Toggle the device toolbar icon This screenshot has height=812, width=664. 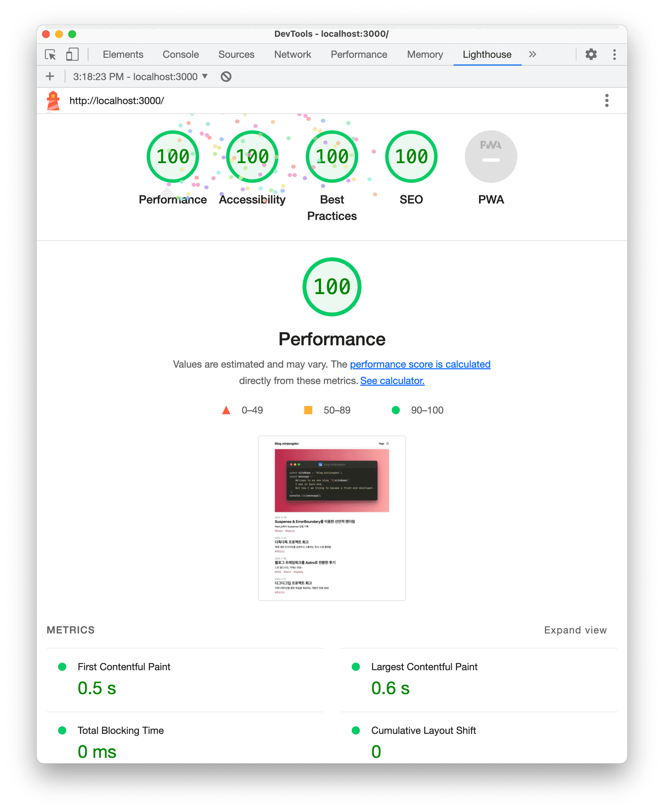[x=72, y=54]
